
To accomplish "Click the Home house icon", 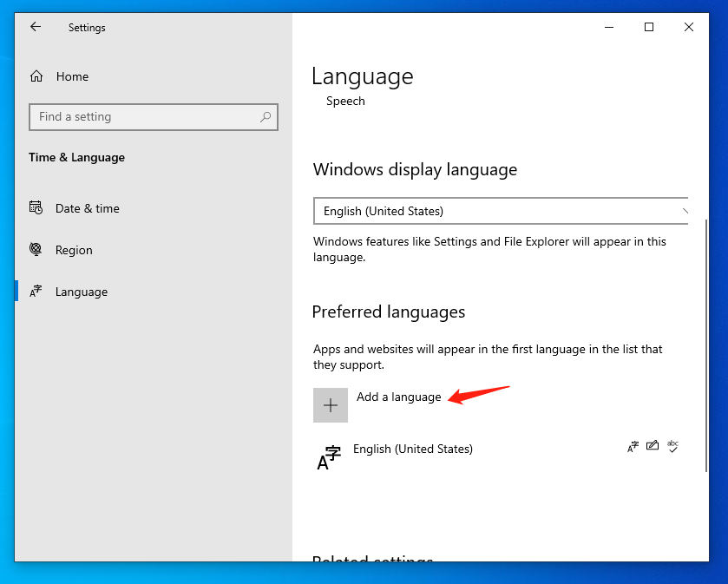I will tap(36, 76).
